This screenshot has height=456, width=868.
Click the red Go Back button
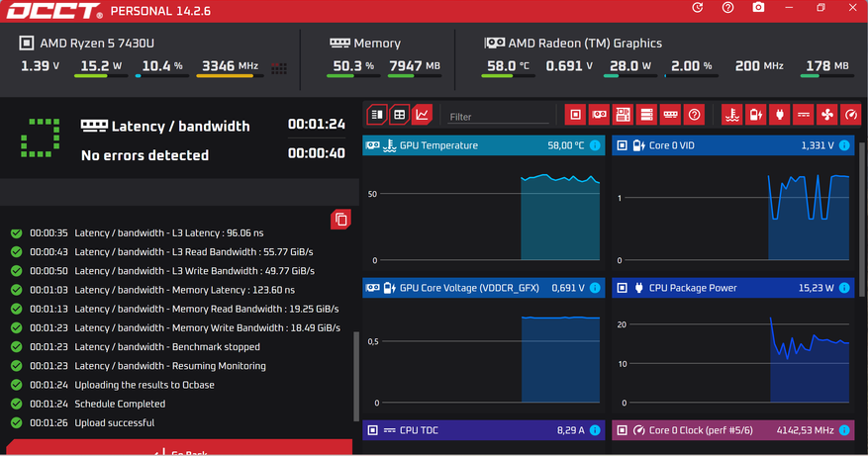(x=179, y=448)
